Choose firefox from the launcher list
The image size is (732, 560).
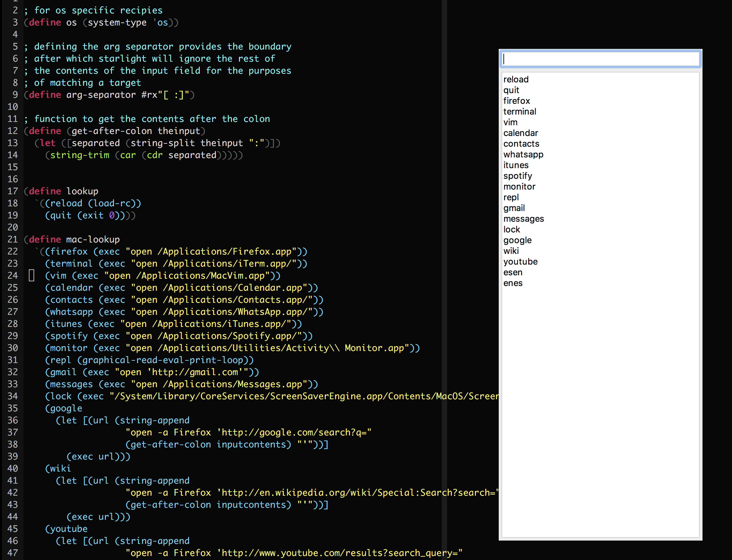516,101
